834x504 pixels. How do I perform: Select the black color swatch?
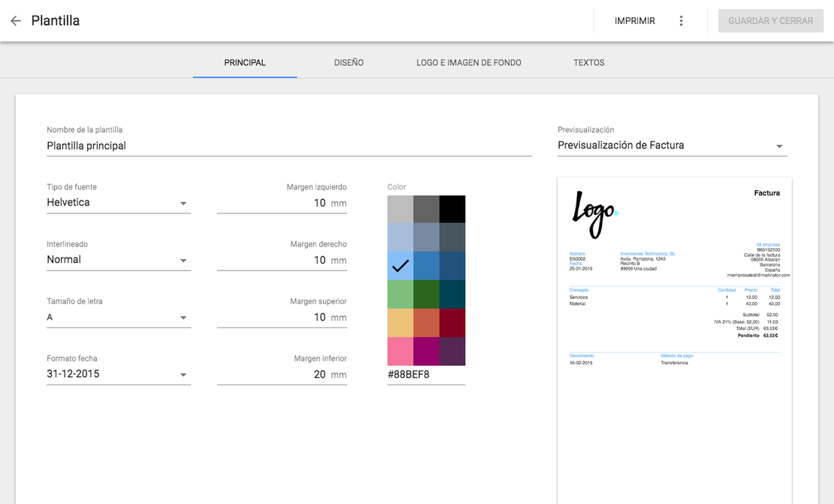point(452,209)
